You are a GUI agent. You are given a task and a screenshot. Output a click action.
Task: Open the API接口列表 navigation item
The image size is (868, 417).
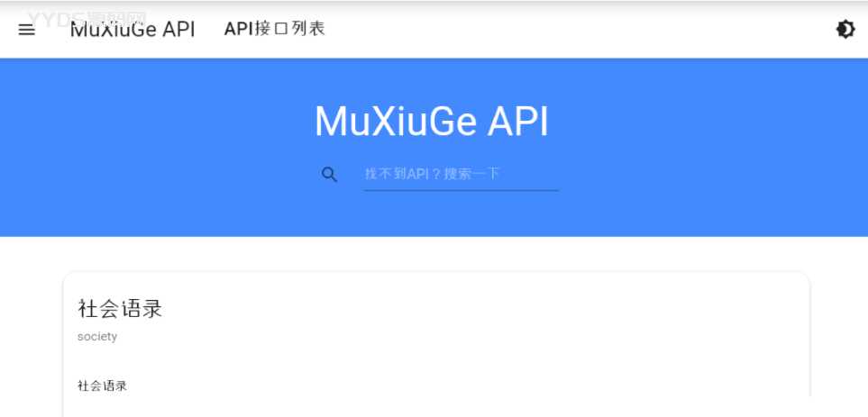point(274,29)
